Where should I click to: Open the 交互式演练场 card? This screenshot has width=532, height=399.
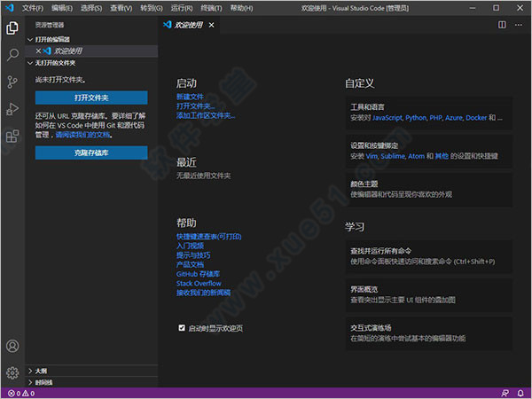(x=429, y=333)
